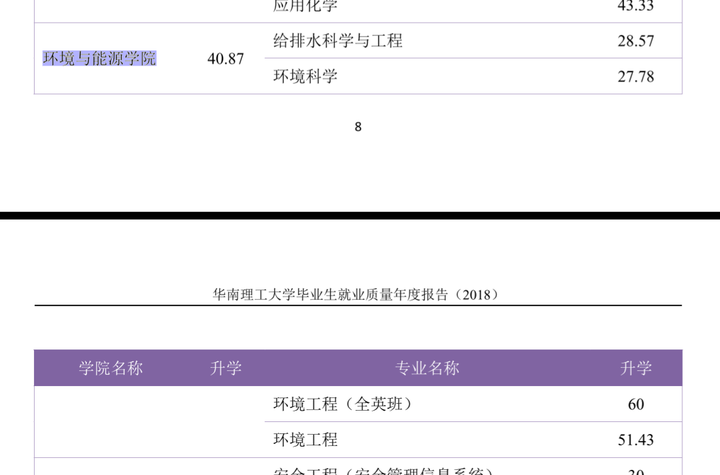Click the black page separator band
Image resolution: width=720 pixels, height=475 pixels.
click(x=360, y=215)
